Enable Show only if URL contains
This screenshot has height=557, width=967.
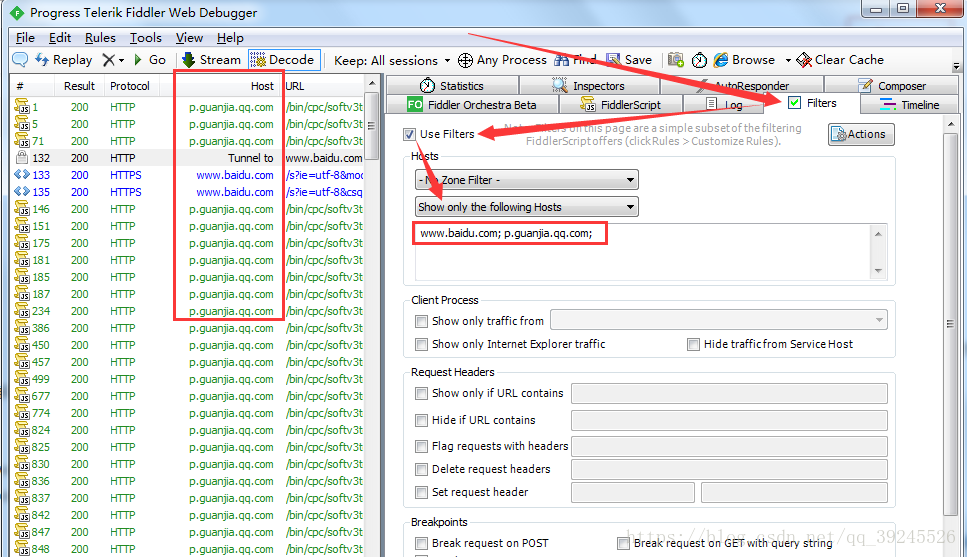[x=421, y=393]
